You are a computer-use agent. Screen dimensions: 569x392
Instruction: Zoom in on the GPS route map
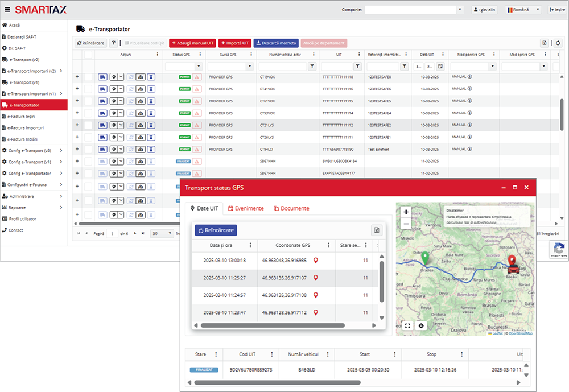[x=406, y=212]
